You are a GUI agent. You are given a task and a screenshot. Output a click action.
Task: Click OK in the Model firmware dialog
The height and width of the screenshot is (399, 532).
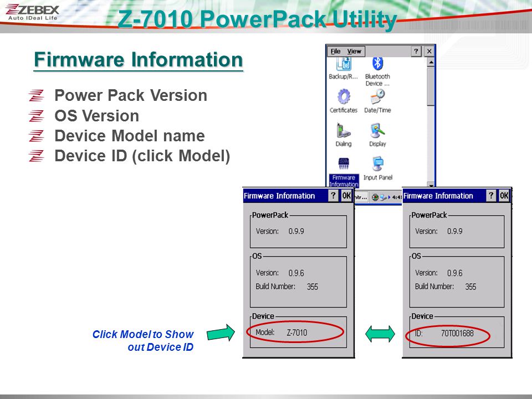346,196
